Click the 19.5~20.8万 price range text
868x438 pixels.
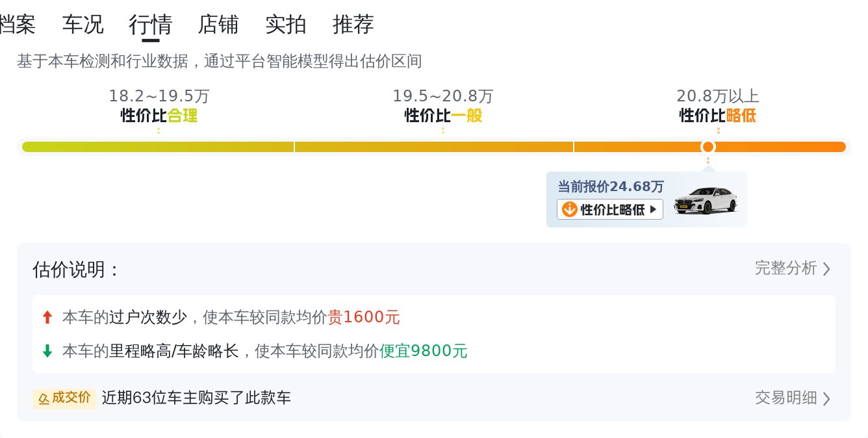point(443,96)
